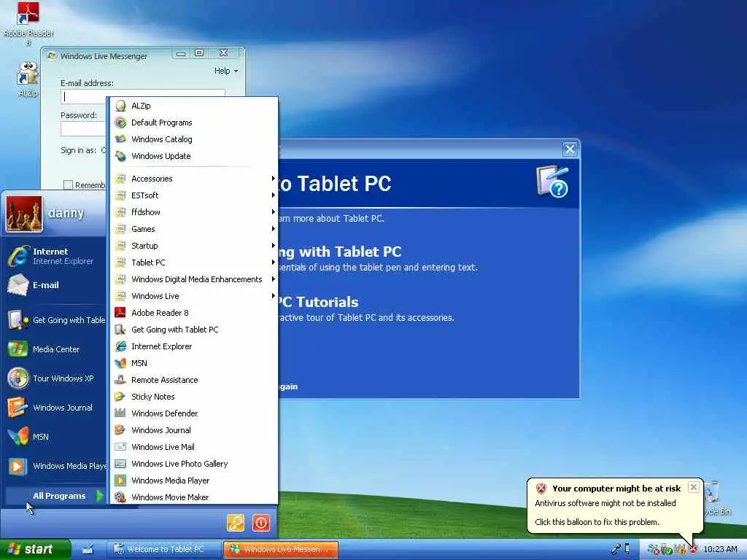
Task: Expand the ffdshow submenu
Action: 194,212
